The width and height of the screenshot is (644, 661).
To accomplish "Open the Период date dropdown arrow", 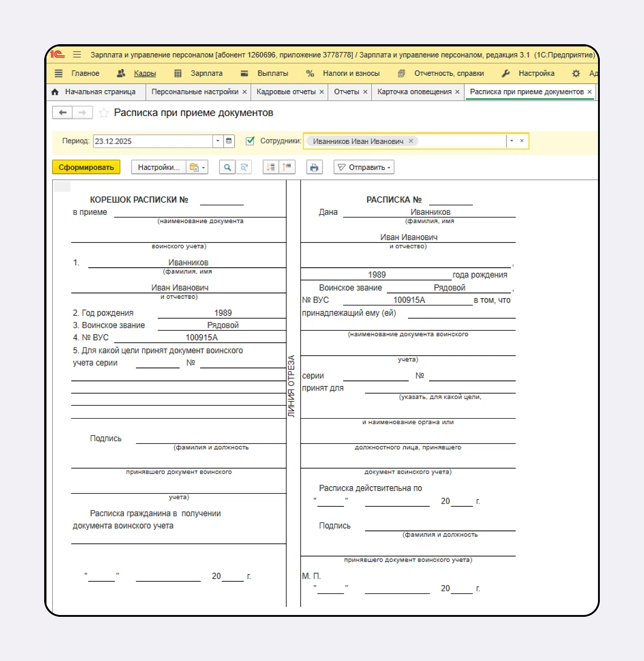I will (x=218, y=141).
